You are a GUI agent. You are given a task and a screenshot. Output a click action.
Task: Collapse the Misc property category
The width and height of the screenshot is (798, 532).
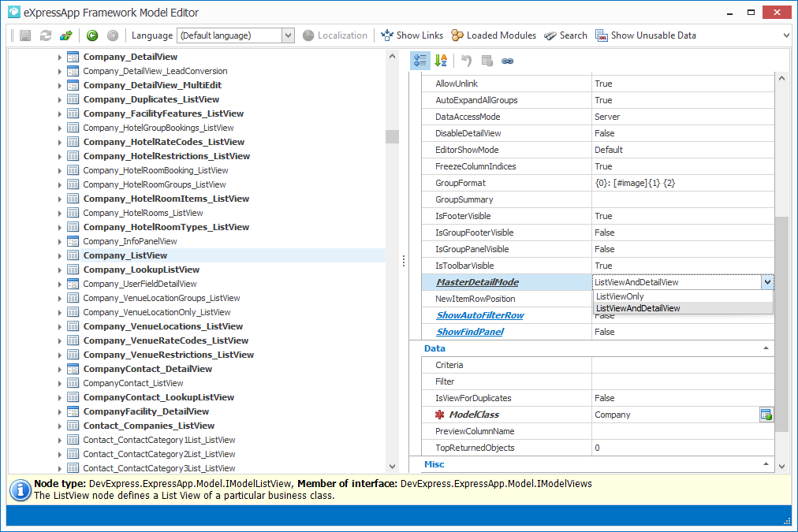click(766, 464)
